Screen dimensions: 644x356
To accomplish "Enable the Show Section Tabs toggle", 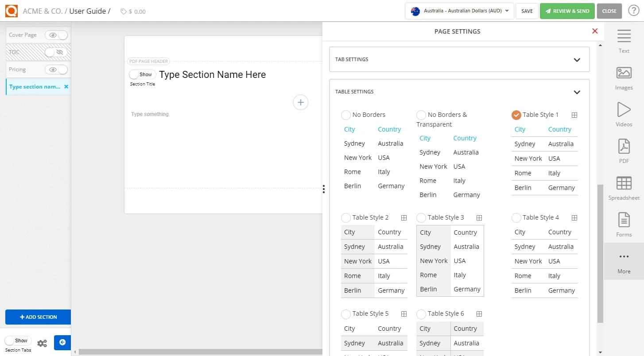I will [18, 340].
